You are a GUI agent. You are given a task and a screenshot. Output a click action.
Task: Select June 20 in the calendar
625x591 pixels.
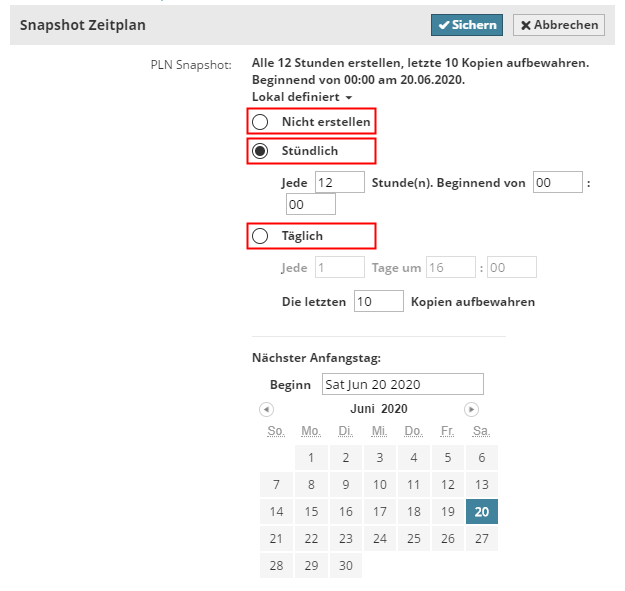[x=482, y=511]
